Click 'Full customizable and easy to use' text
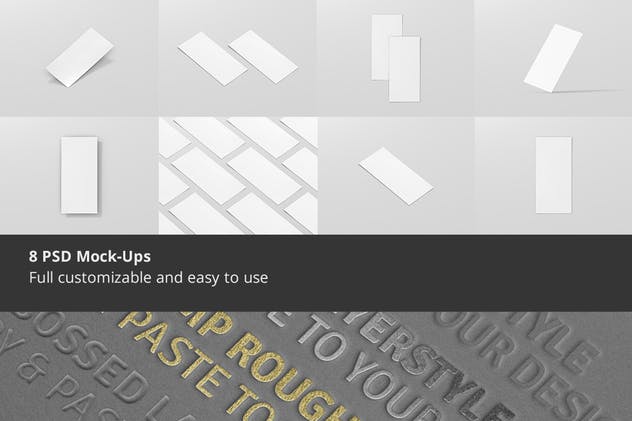This screenshot has height=421, width=632. pos(148,278)
